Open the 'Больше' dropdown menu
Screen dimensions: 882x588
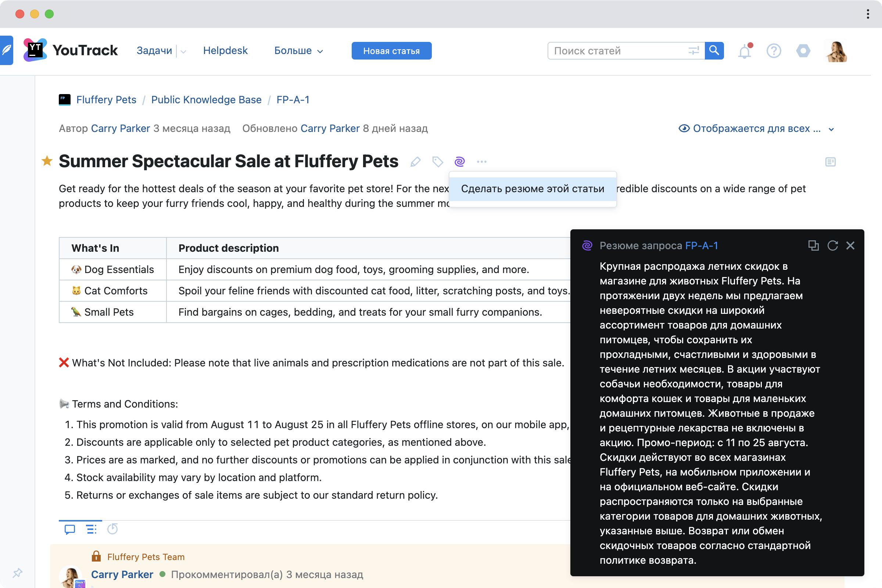coord(298,51)
